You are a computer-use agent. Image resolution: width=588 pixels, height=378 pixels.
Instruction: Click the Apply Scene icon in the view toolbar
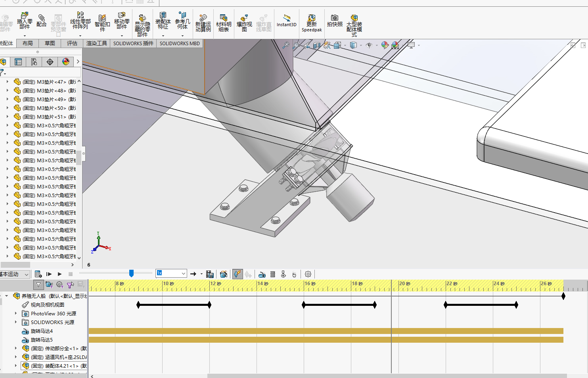pos(395,46)
